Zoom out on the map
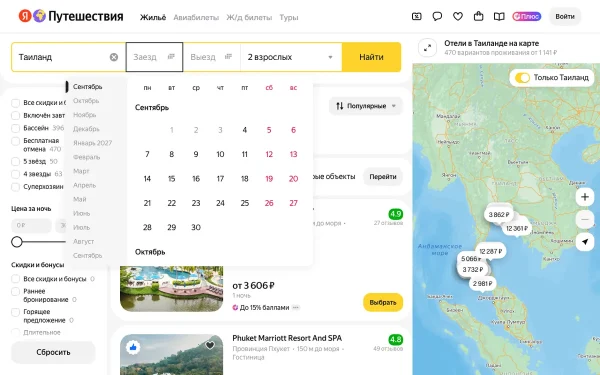Image resolution: width=600 pixels, height=375 pixels. click(585, 219)
